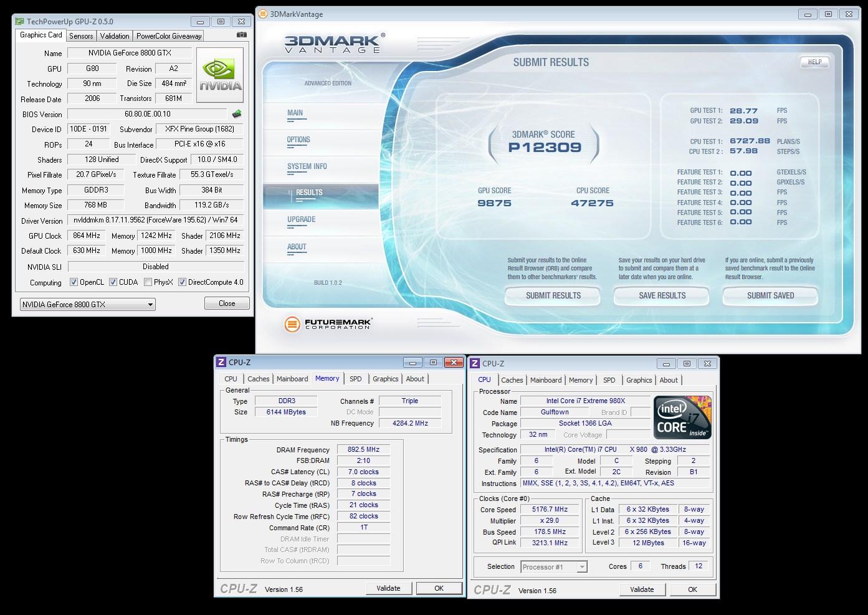Click the NB Frequency value 4284.2 MHz
The width and height of the screenshot is (868, 615).
[410, 423]
